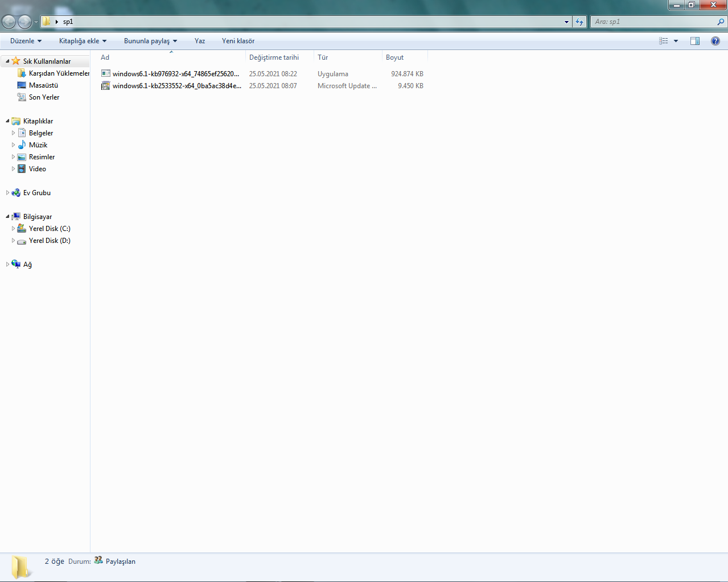Click the sp1 breadcrumb in the address bar
The height and width of the screenshot is (582, 728).
click(x=68, y=22)
